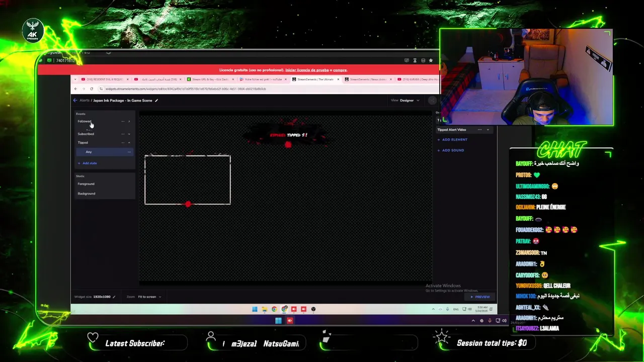The width and height of the screenshot is (644, 362).
Task: Open the Any state options menu
Action: (129, 152)
